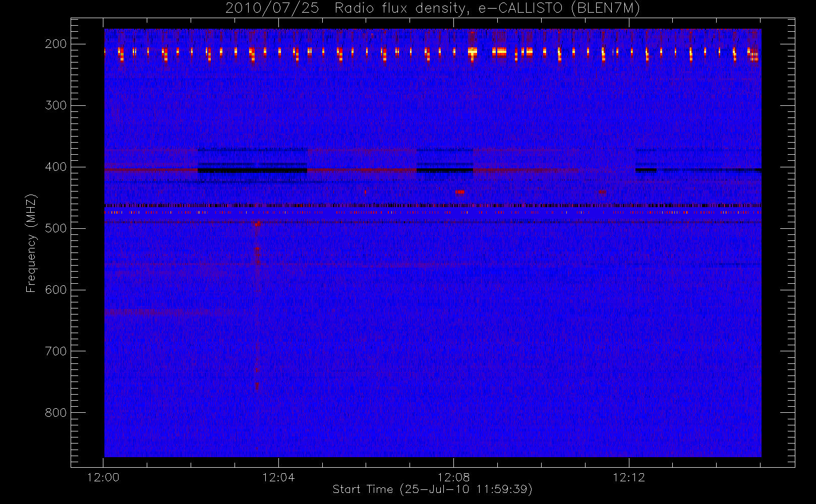816x504 pixels.
Task: Click the 12:00 time axis label
Action: tap(103, 477)
